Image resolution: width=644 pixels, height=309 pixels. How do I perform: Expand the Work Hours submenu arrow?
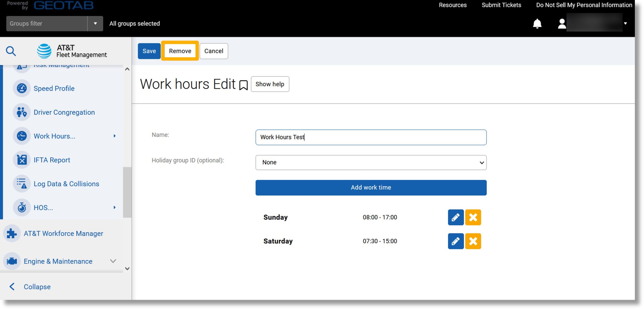click(115, 136)
